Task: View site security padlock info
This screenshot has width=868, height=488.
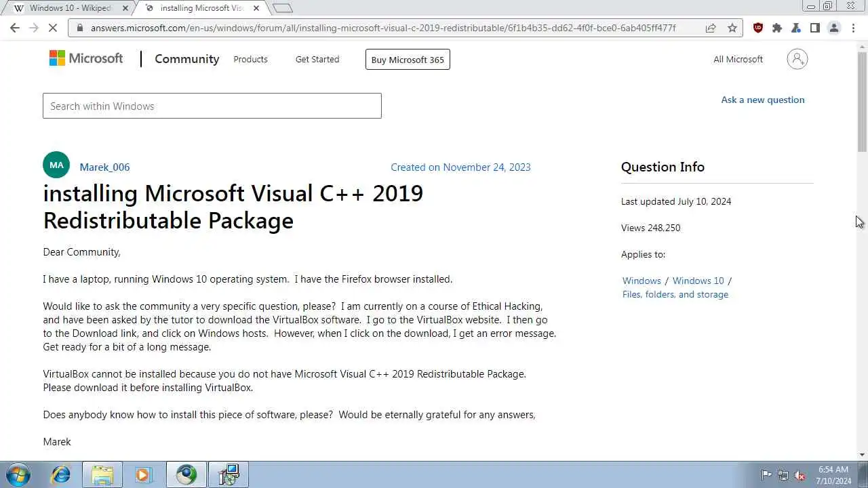Action: click(79, 28)
